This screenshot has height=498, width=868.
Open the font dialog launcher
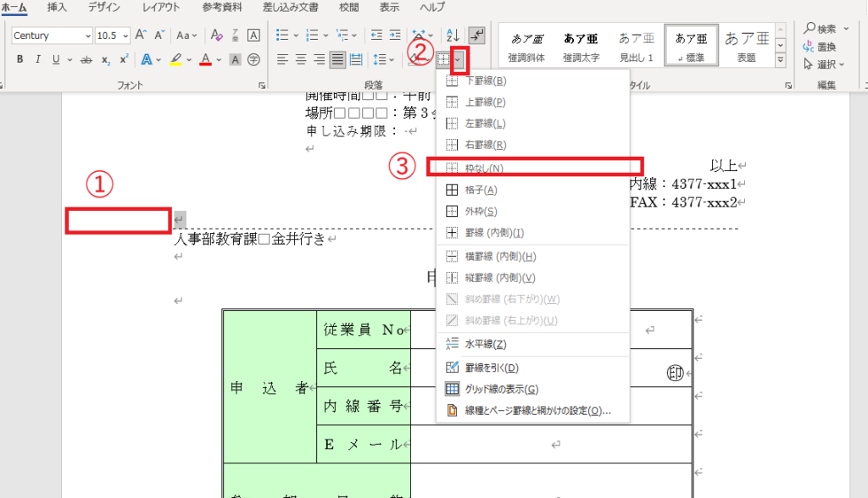[262, 86]
